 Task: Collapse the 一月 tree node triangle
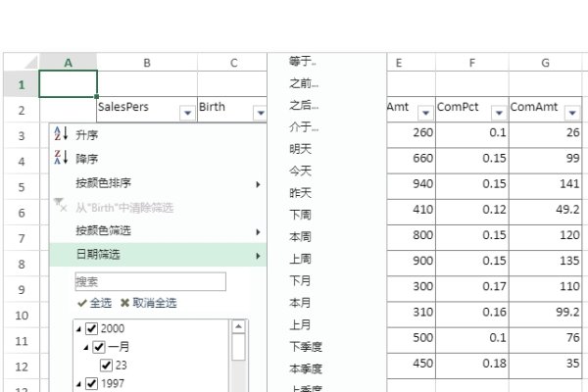click(86, 348)
